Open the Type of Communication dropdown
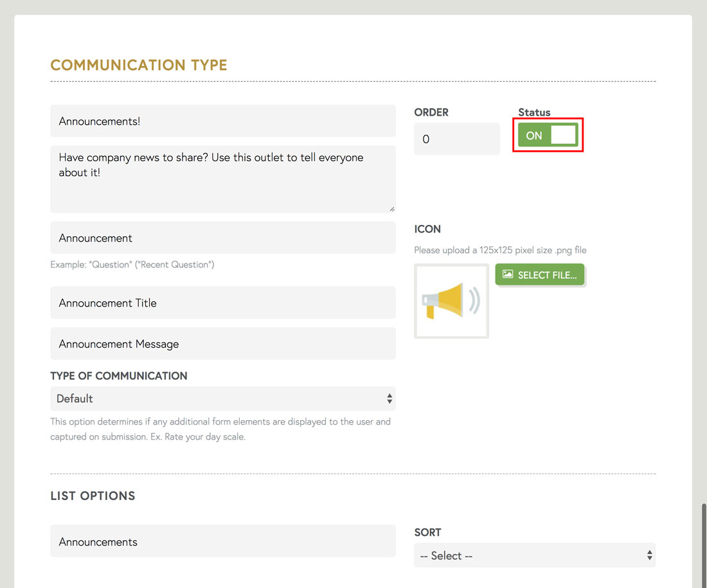 point(223,398)
